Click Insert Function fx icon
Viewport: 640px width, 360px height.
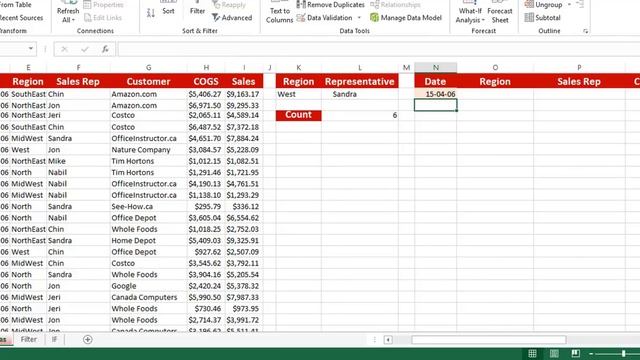(105, 49)
